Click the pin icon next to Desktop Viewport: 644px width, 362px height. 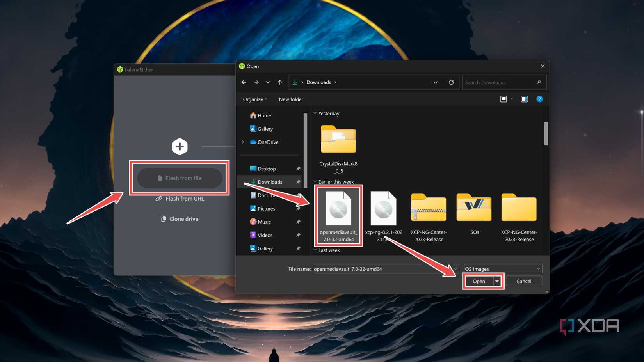tap(298, 169)
